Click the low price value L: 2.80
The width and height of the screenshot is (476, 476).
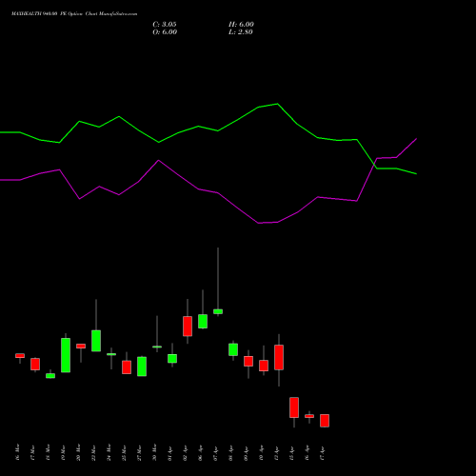(241, 32)
